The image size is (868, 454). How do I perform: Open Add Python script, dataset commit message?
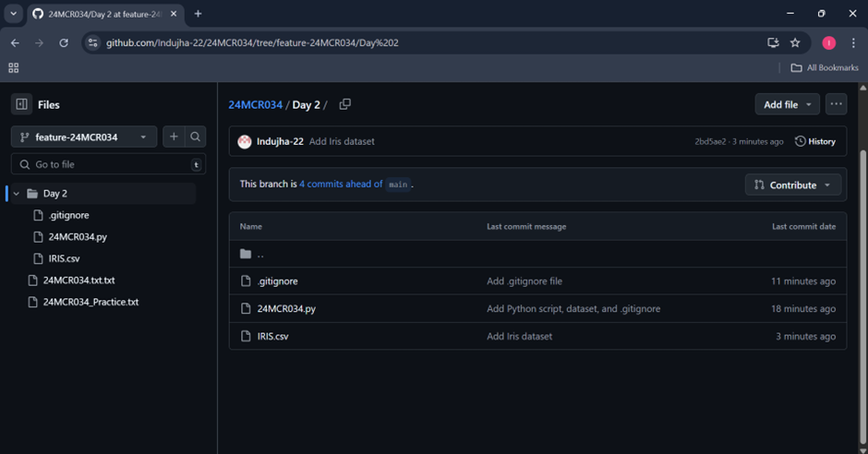573,308
